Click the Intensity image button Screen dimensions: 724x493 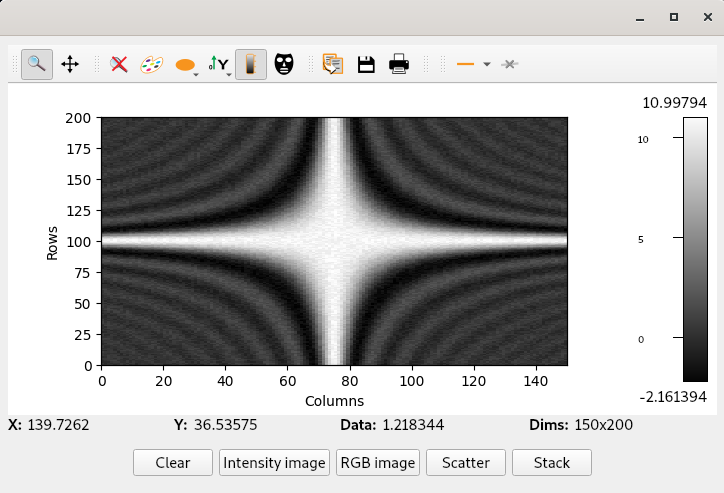tap(274, 463)
